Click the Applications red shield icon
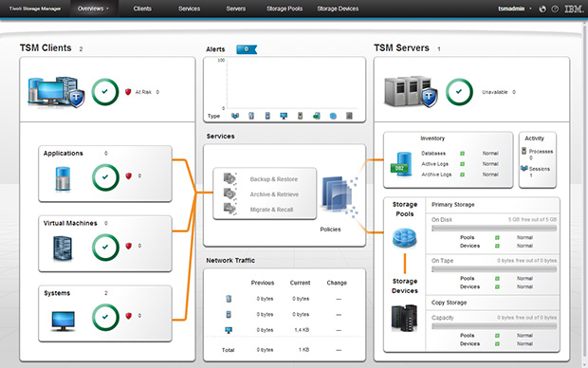This screenshot has height=368, width=588. (x=129, y=175)
